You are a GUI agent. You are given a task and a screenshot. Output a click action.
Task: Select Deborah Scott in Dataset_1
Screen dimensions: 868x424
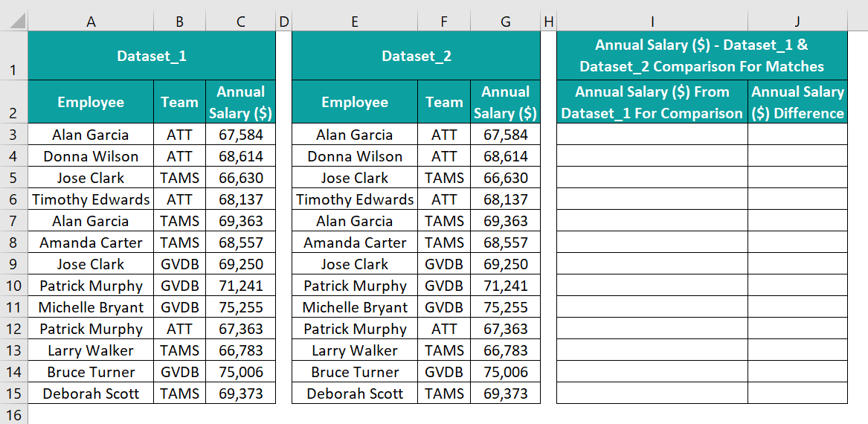tap(91, 394)
